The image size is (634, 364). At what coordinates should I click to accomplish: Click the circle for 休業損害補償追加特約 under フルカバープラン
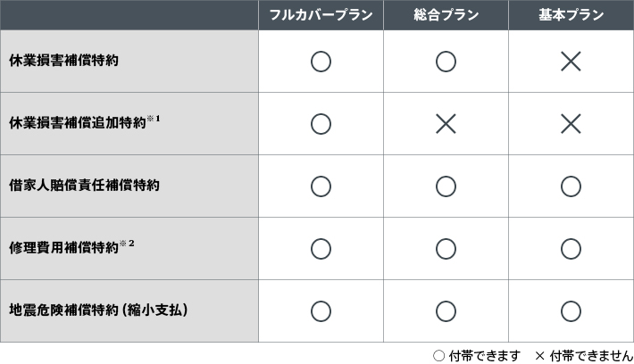point(321,124)
